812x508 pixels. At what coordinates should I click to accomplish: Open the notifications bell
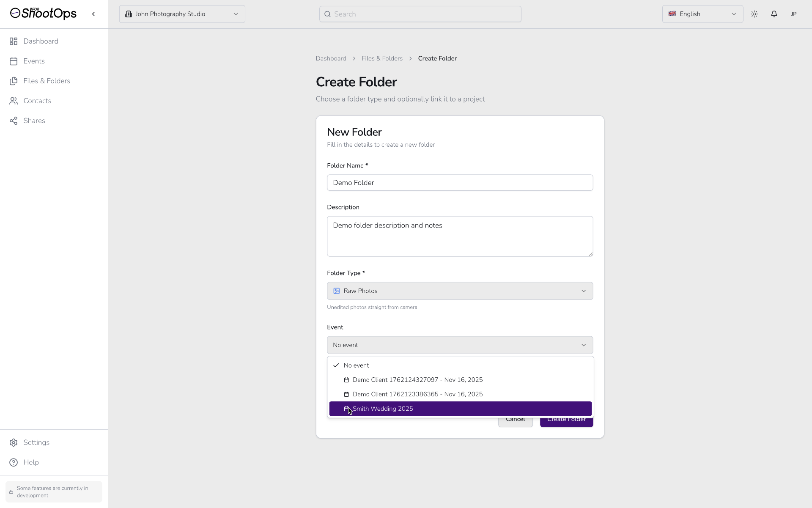(774, 14)
